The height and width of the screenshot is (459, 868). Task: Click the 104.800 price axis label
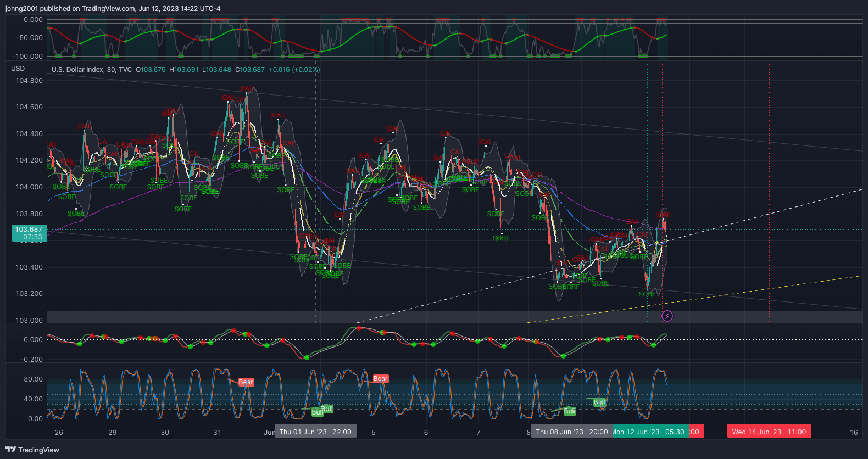point(29,81)
